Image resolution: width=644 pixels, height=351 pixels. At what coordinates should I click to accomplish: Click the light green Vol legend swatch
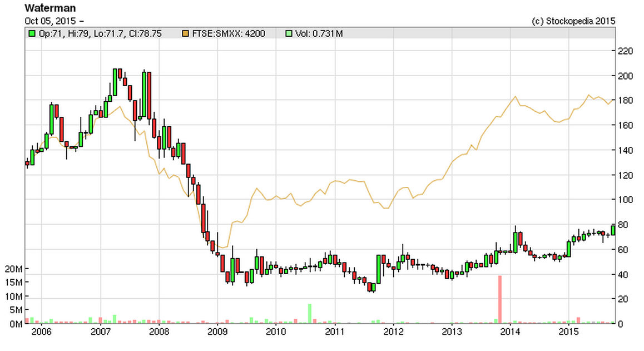289,34
